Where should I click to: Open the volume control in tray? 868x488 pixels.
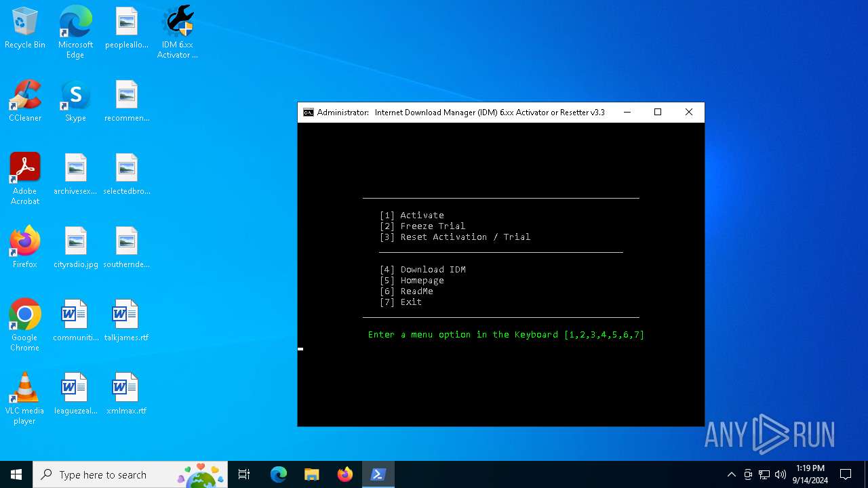click(781, 474)
